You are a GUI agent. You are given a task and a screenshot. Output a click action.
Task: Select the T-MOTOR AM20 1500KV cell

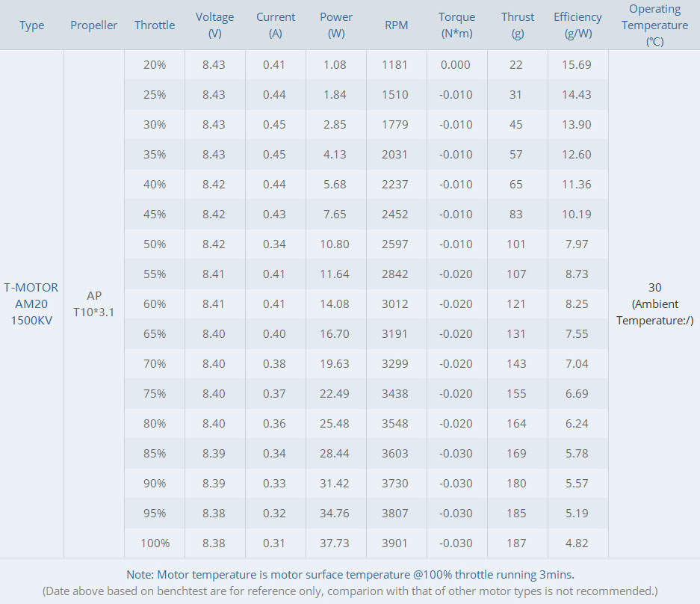(x=31, y=303)
